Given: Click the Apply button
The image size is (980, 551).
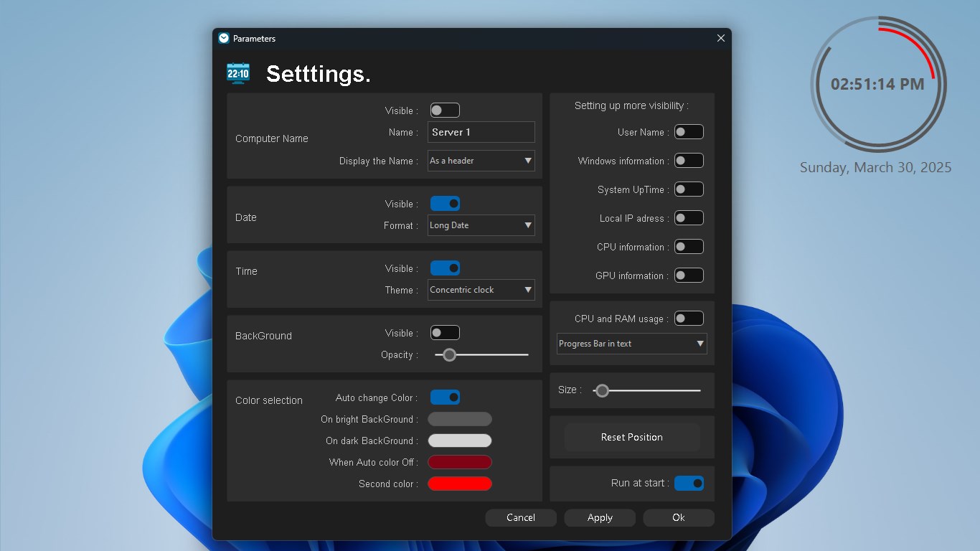Looking at the screenshot, I should coord(600,518).
